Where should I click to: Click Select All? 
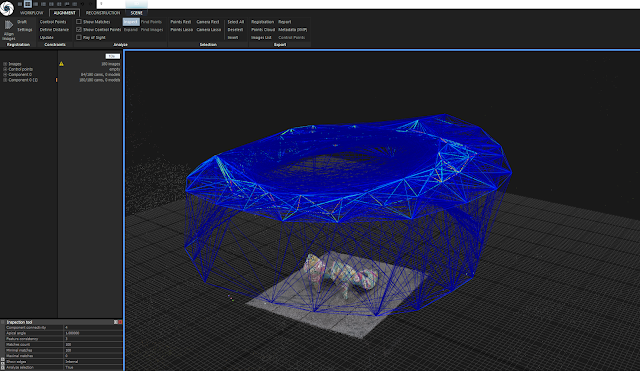236,22
